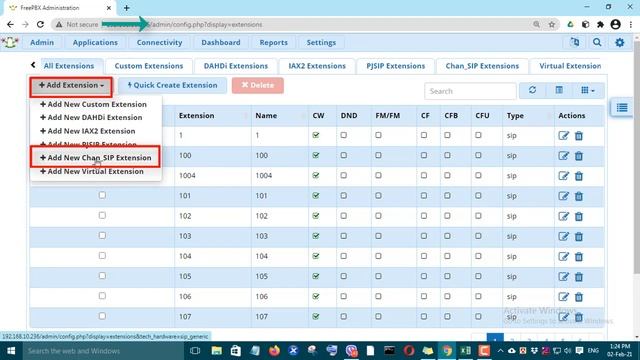The height and width of the screenshot is (360, 640).
Task: Delete extension 1 with the trash icon
Action: pos(579,136)
